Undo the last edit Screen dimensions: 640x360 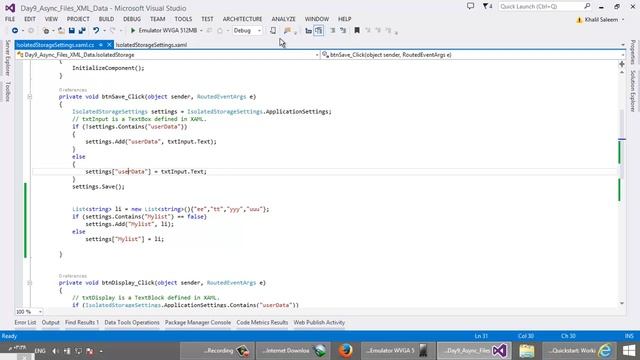tap(96, 31)
